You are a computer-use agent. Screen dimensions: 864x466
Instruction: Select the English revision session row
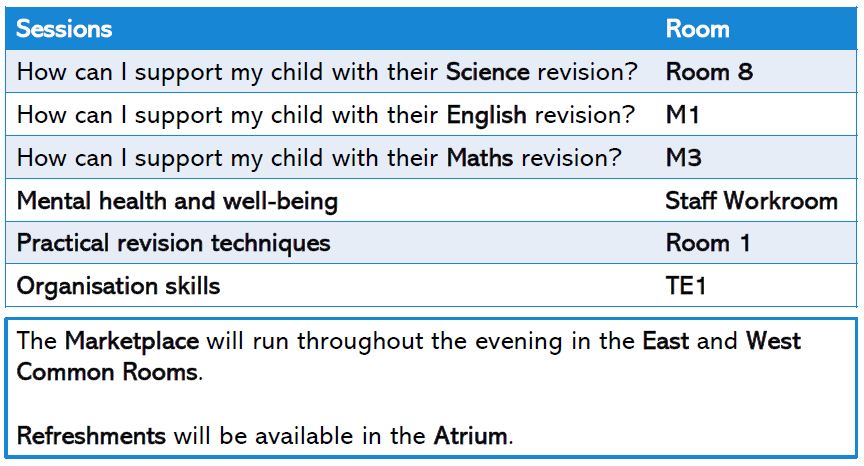[431, 115]
